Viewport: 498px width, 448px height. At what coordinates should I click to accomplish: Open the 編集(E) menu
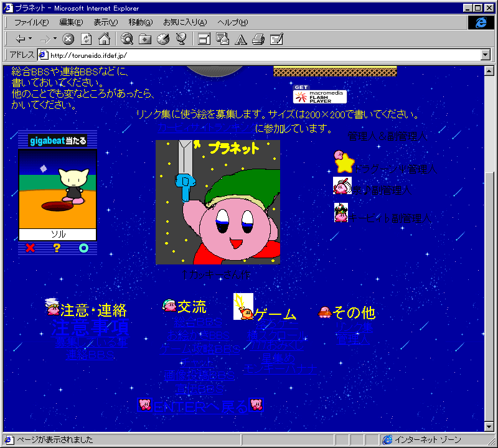[x=71, y=22]
